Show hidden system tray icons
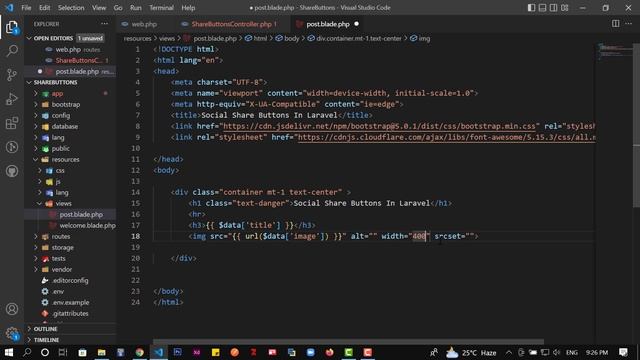This screenshot has height=360, width=640. (509, 352)
